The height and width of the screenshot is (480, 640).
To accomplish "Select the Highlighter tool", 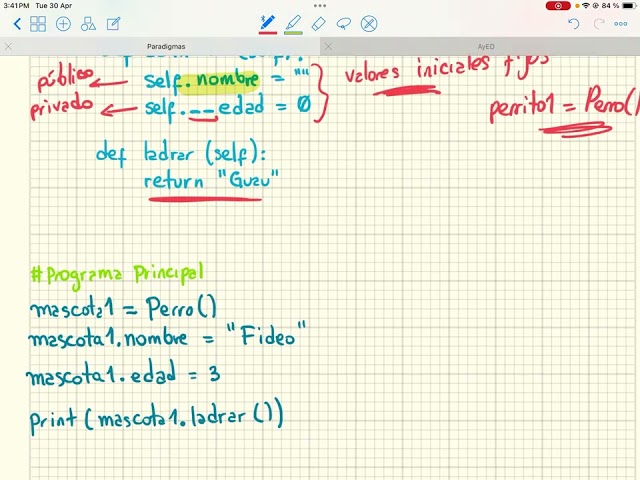I will [x=293, y=22].
